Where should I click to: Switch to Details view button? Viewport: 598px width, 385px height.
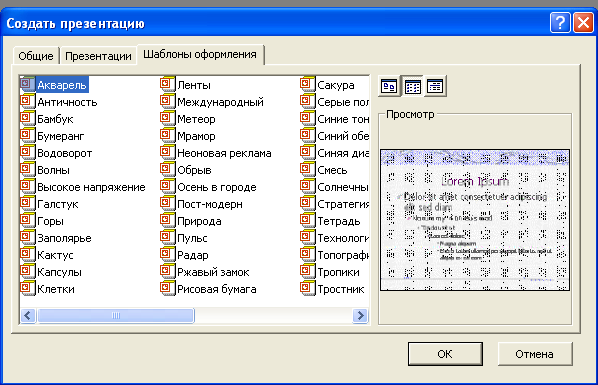pos(435,86)
